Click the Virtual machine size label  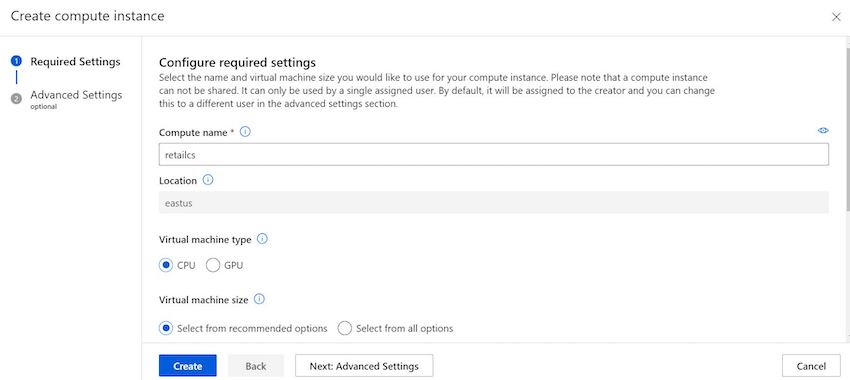tap(203, 299)
